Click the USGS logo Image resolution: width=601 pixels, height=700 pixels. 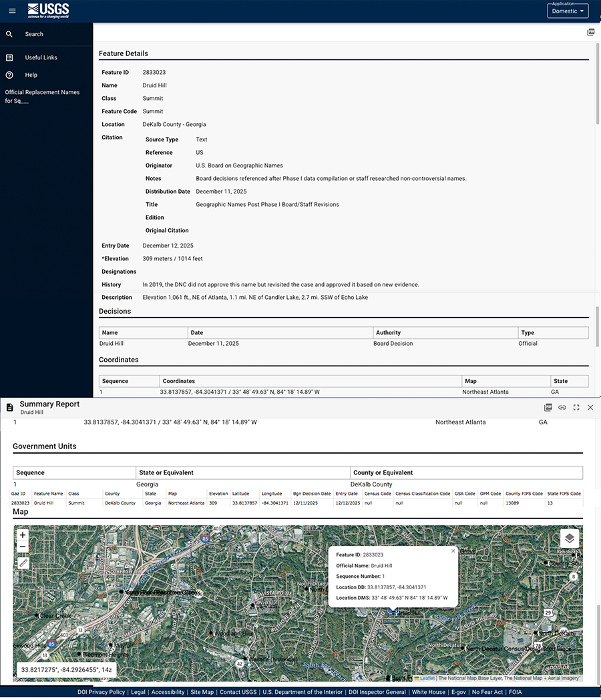[x=48, y=11]
